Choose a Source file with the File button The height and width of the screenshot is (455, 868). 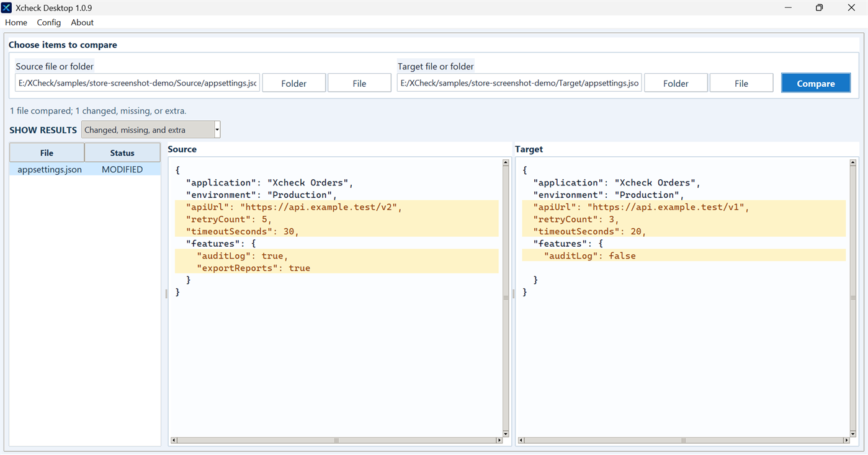coord(359,83)
